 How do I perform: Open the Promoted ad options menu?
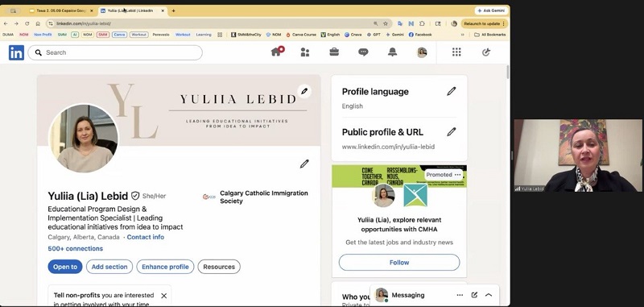pyautogui.click(x=457, y=175)
